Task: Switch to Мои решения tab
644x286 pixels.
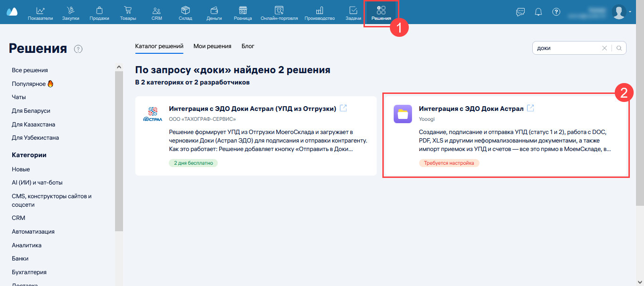Action: [x=212, y=46]
